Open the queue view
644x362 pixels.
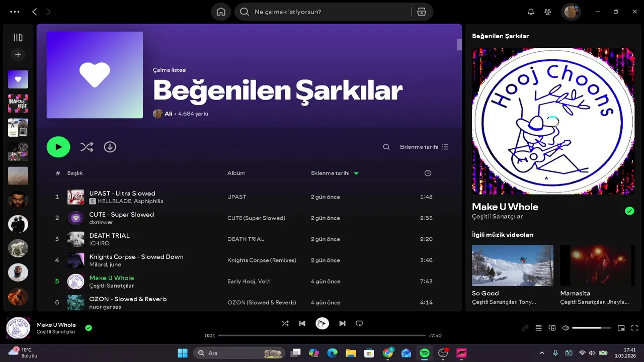point(538,328)
